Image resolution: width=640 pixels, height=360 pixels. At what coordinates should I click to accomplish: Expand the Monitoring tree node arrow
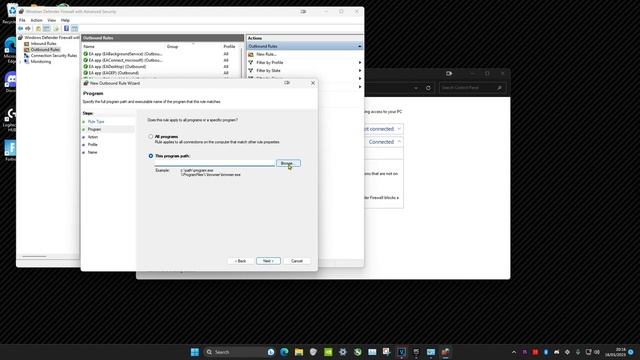point(20,62)
